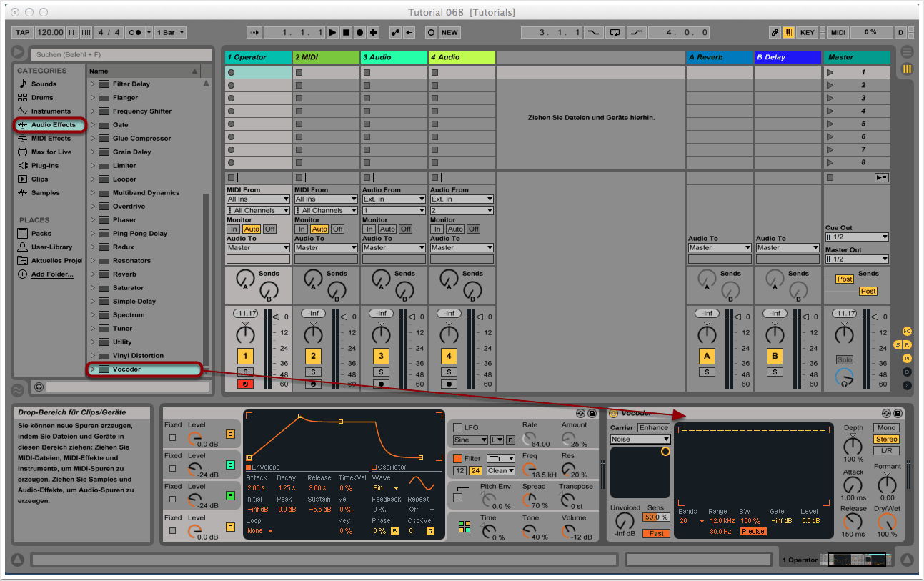Toggle the Operator Filter on/off switch

pos(457,458)
